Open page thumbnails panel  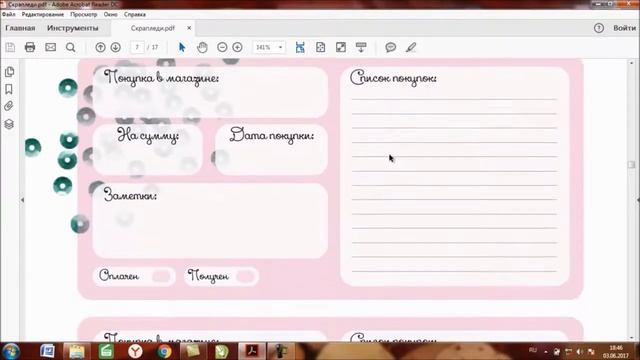click(9, 72)
